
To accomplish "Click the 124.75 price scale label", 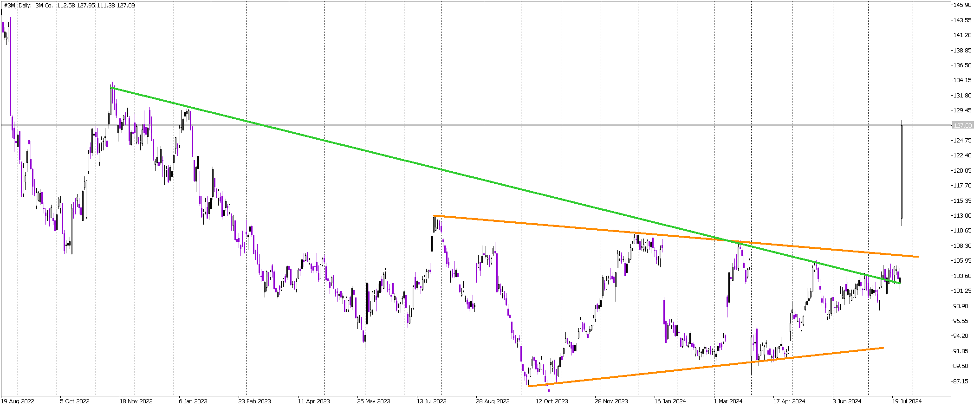I will click(962, 140).
